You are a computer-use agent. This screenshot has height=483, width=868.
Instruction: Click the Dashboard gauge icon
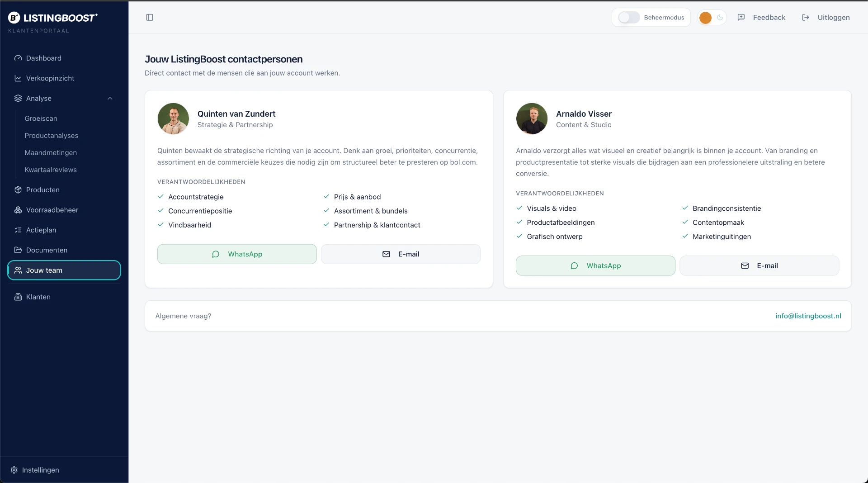(18, 58)
